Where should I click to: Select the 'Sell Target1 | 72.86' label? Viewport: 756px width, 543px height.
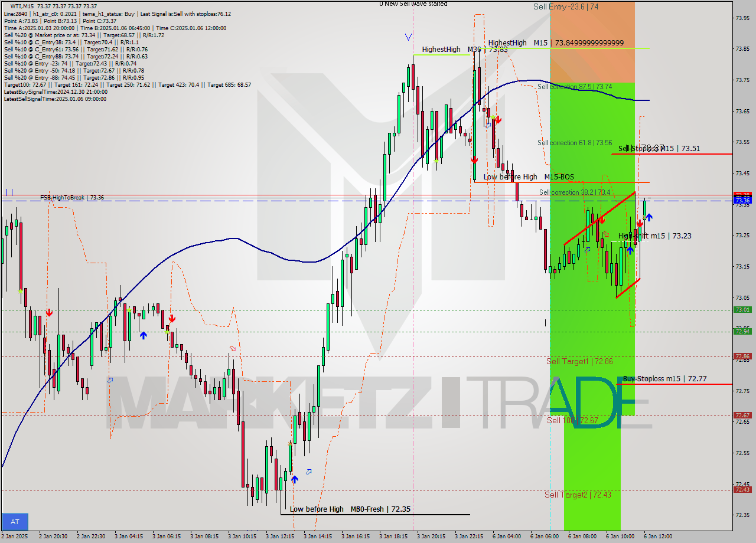click(579, 361)
